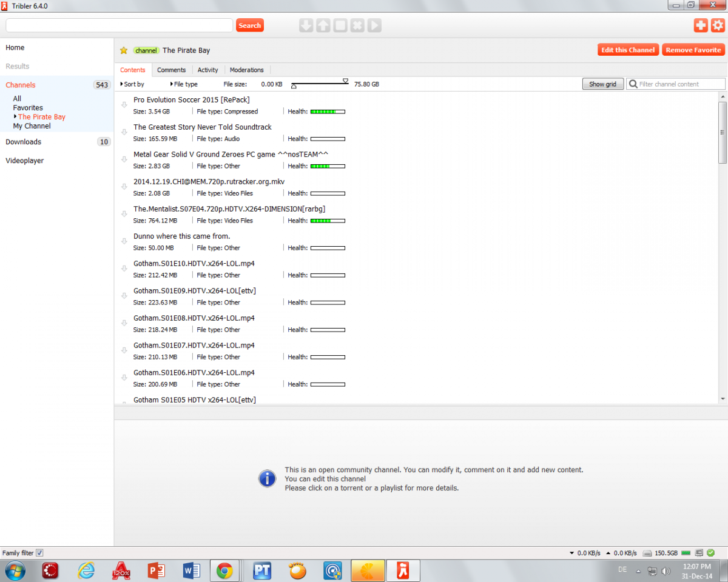Switch to the Contents tab
This screenshot has width=728, height=582.
(133, 70)
